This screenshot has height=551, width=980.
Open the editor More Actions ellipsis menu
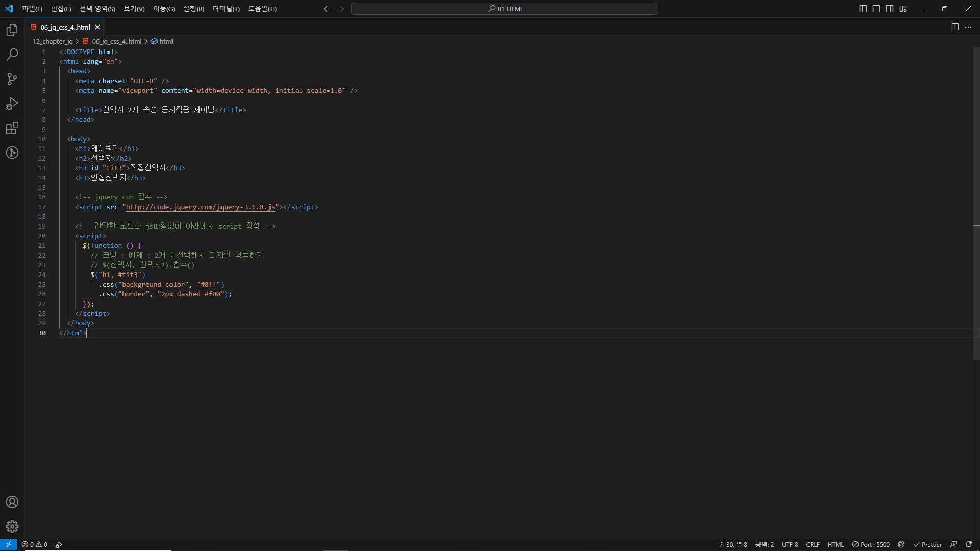968,27
